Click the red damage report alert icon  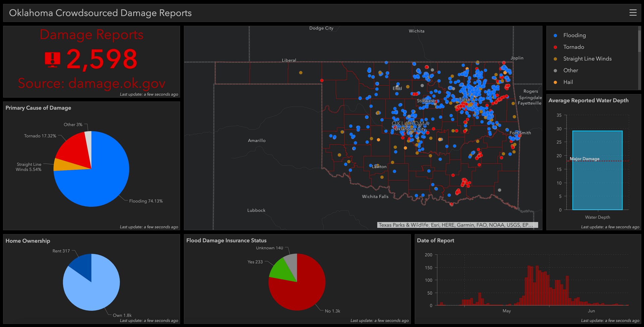pyautogui.click(x=53, y=59)
